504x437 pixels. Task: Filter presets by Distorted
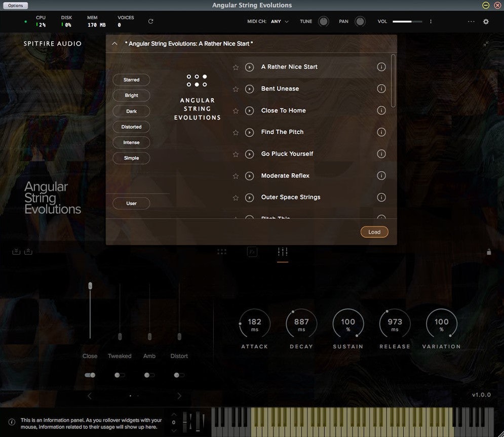point(132,127)
